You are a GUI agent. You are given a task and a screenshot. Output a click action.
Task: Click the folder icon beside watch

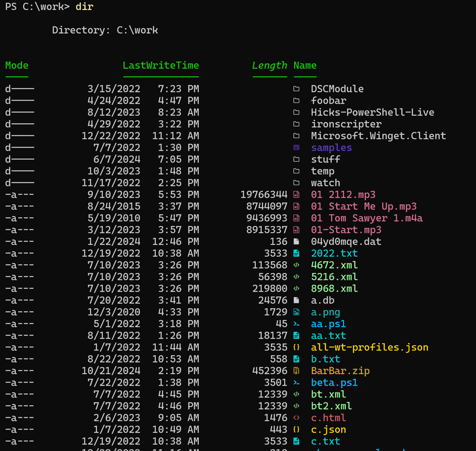(x=297, y=183)
